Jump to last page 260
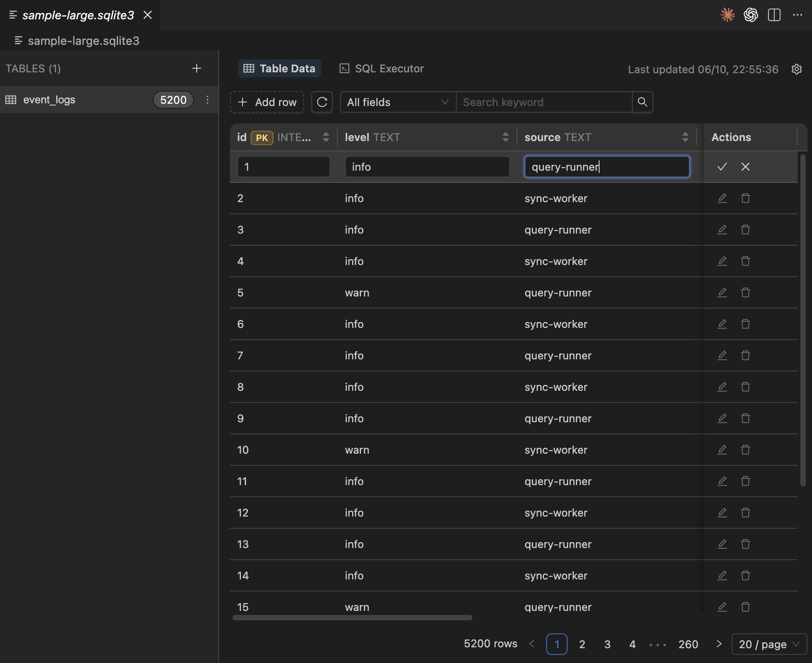812x663 pixels. tap(688, 644)
